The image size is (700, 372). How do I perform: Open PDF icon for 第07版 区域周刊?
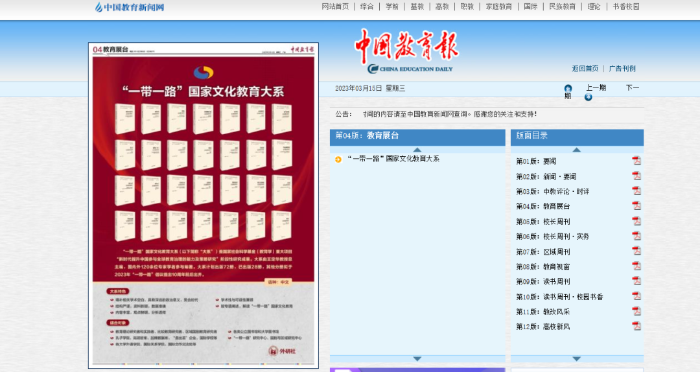(636, 251)
